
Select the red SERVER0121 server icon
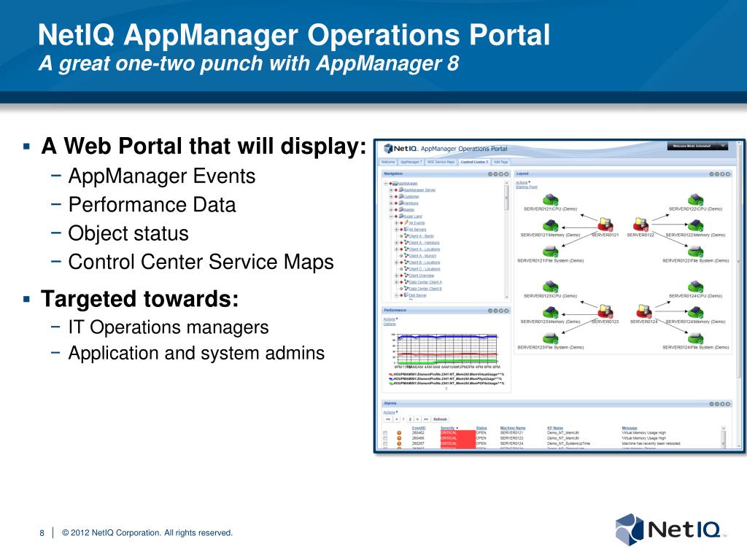pyautogui.click(x=605, y=225)
